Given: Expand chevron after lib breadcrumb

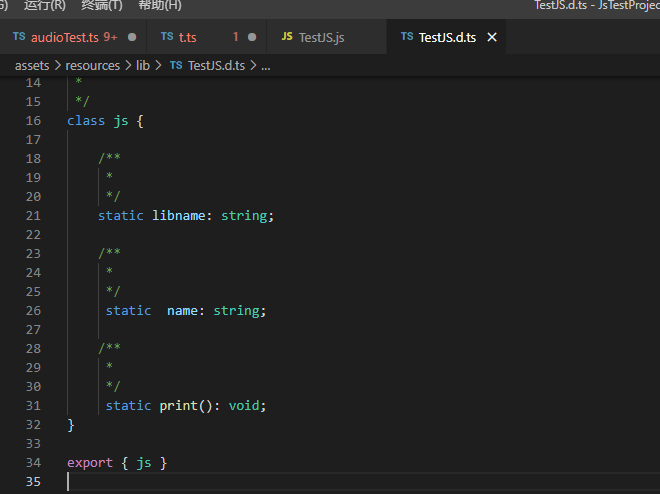Looking at the screenshot, I should pyautogui.click(x=158, y=66).
